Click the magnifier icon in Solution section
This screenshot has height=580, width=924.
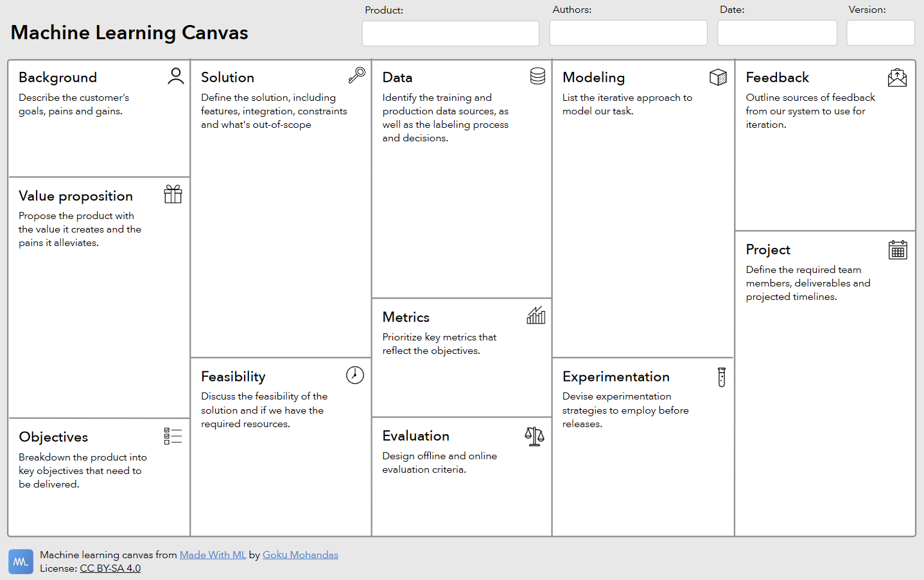click(x=356, y=76)
